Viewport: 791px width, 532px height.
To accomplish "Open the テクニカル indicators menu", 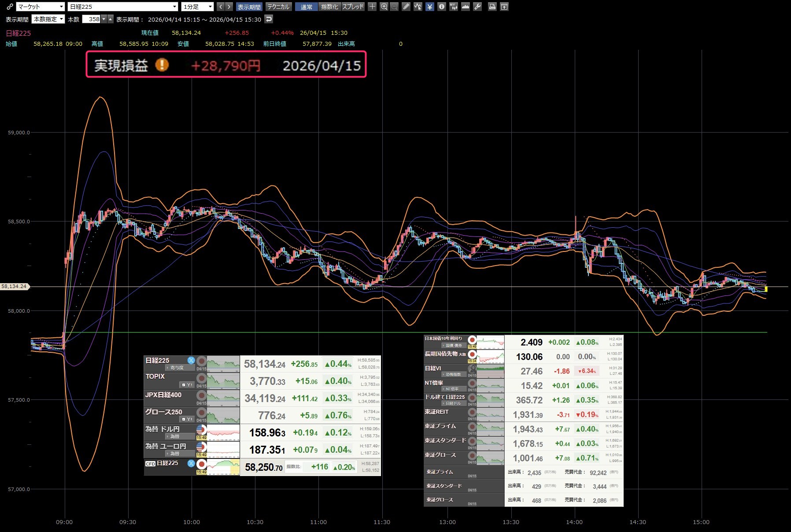I will point(278,7).
